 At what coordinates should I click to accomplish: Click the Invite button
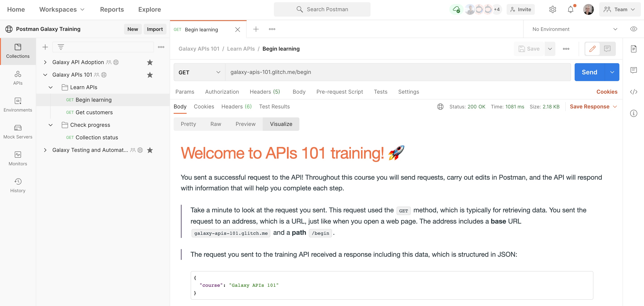[x=521, y=9]
